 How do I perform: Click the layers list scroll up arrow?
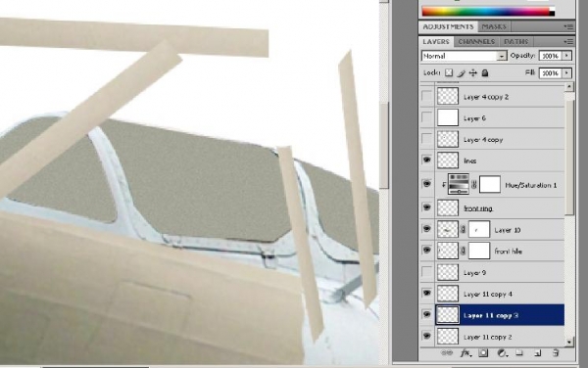tap(569, 86)
